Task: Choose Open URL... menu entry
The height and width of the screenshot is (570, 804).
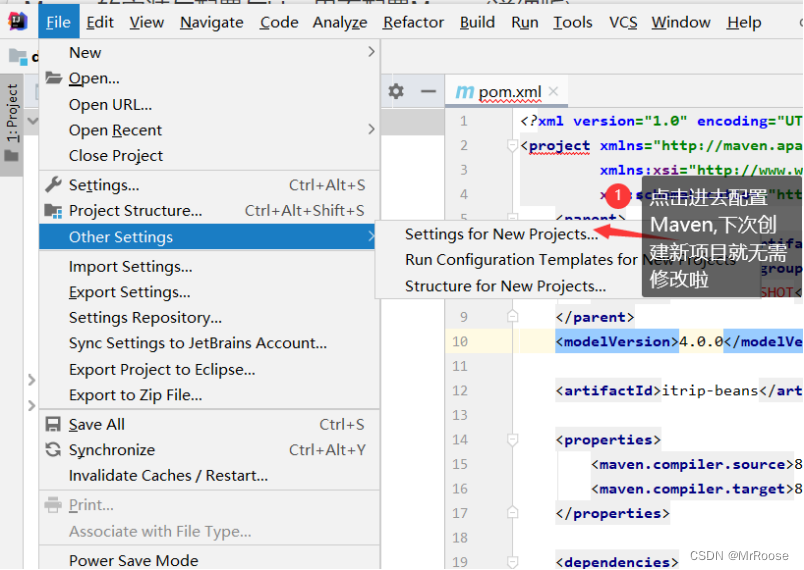Action: [209, 104]
